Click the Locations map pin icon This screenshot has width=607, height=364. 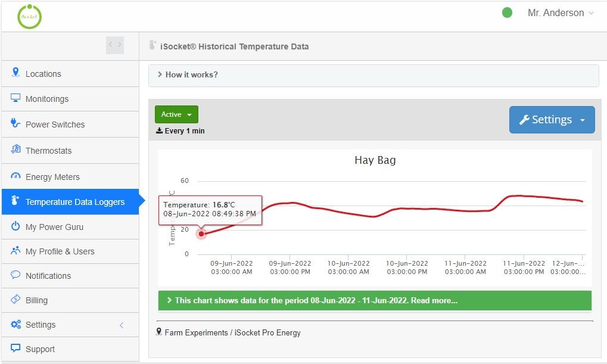coord(15,73)
